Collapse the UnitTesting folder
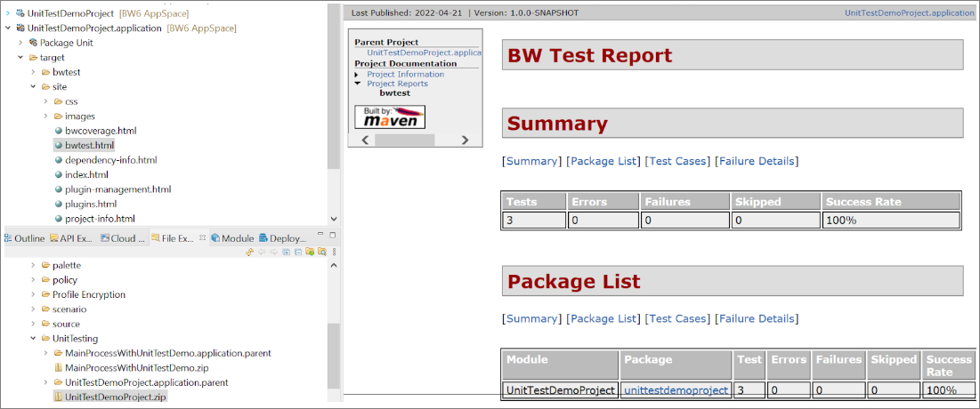 [33, 339]
